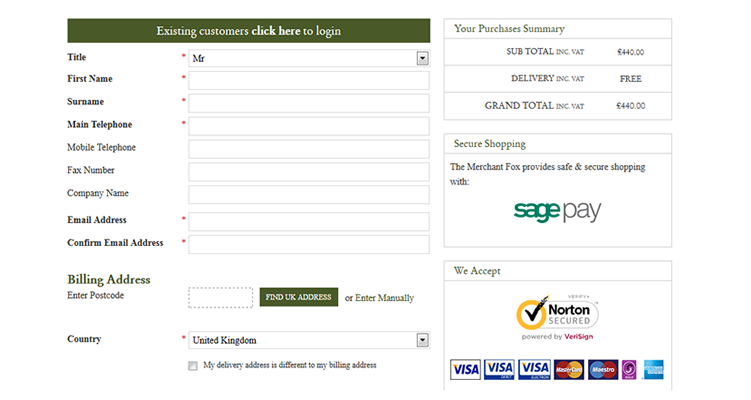Click the Norton Secured badge
This screenshot has width=751, height=400.
coord(557,319)
